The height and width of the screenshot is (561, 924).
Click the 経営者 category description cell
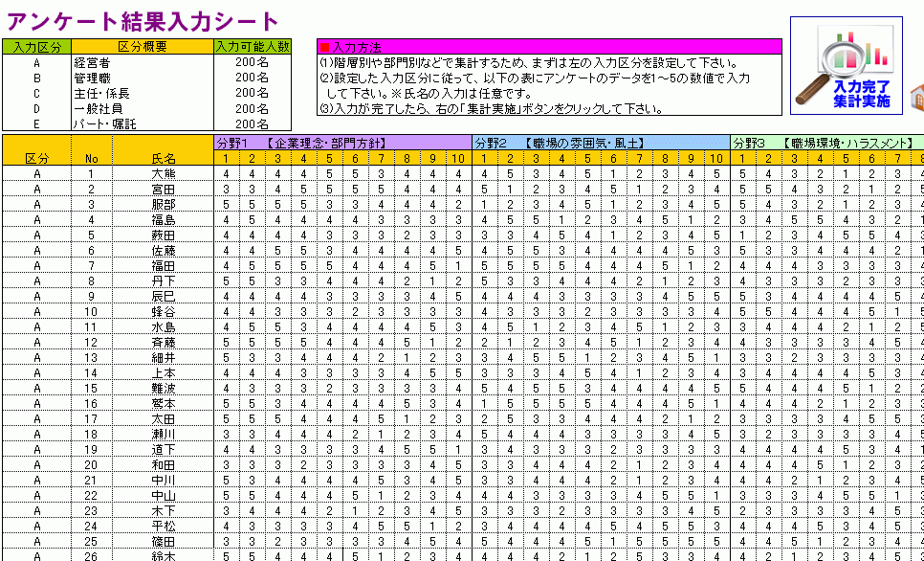[x=141, y=62]
